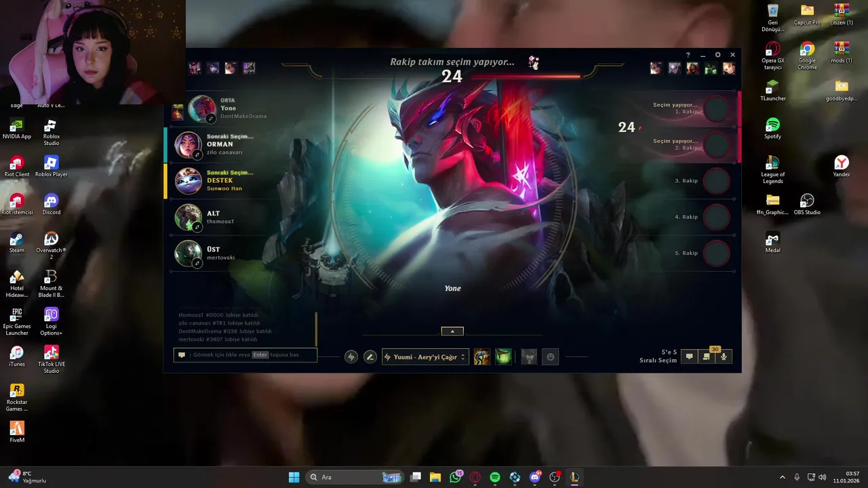Open the Windows Start menu
Image resolution: width=868 pixels, height=488 pixels.
pyautogui.click(x=294, y=477)
